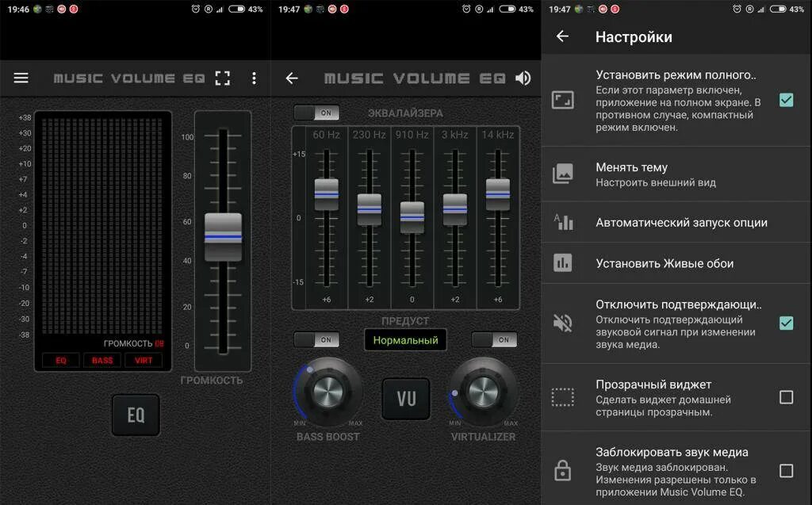The height and width of the screenshot is (505, 812).
Task: Click the Bass Boost rotary knob
Action: point(327,391)
